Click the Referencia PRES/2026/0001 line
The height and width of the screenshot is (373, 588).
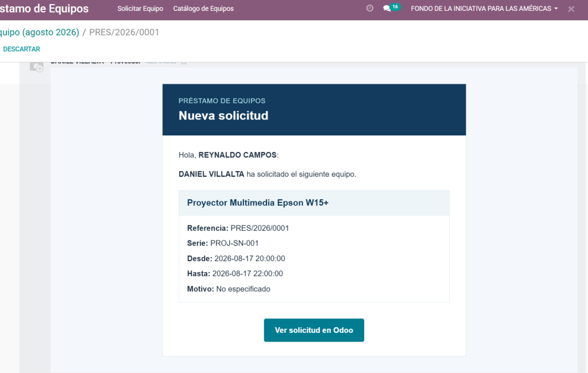(x=238, y=228)
